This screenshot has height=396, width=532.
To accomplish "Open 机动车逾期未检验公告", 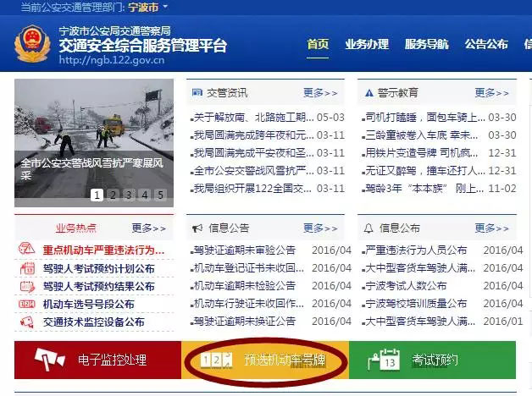I will coord(245,286).
